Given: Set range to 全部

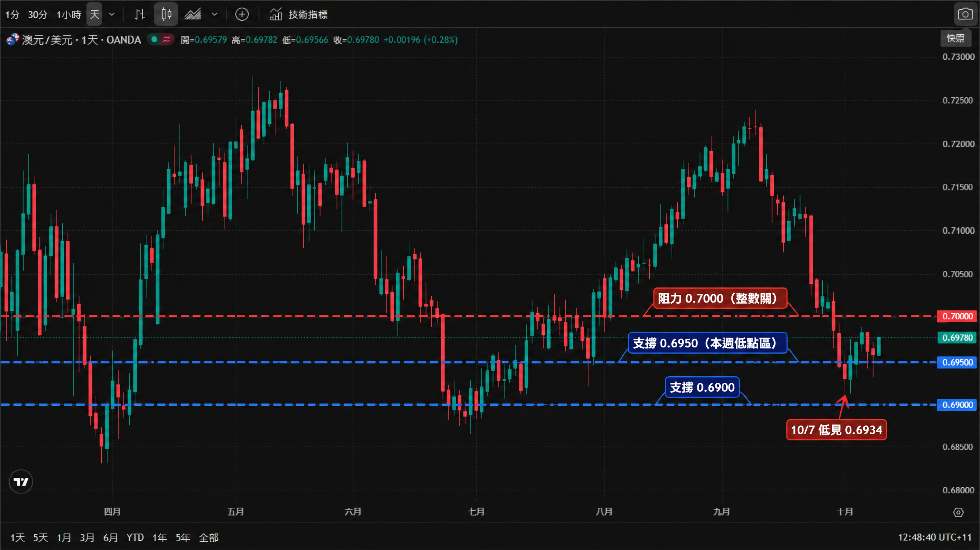Looking at the screenshot, I should tap(208, 537).
